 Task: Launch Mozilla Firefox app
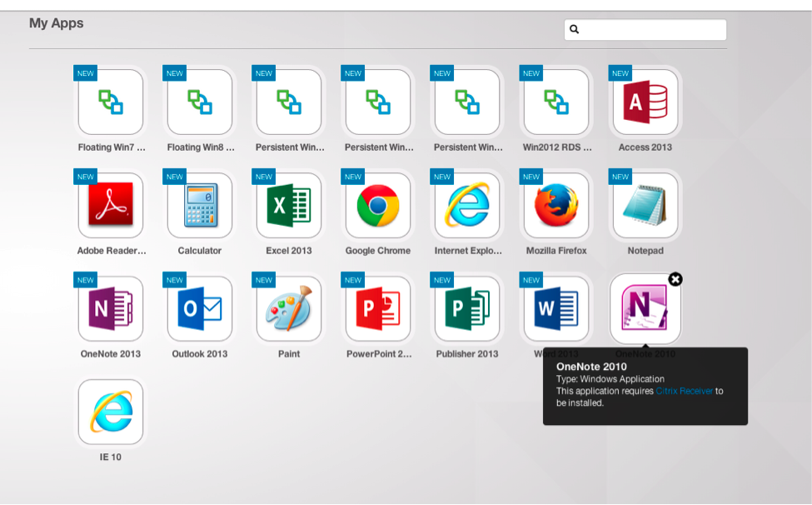[x=556, y=205]
